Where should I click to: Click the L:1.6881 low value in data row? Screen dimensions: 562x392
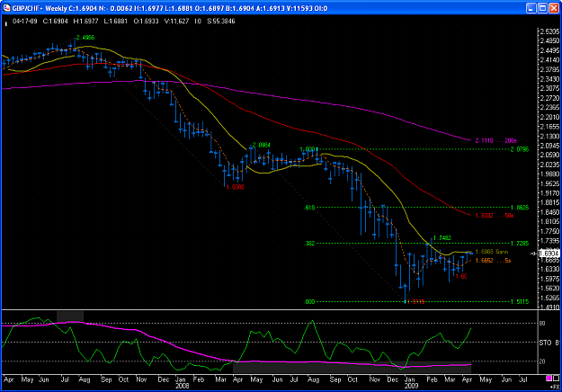point(115,22)
